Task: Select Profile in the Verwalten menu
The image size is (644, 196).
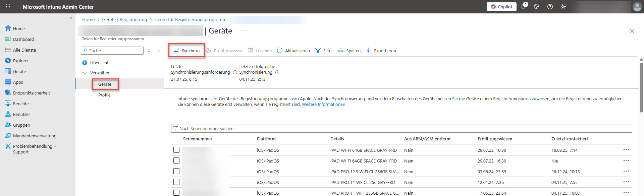Action: pyautogui.click(x=104, y=95)
